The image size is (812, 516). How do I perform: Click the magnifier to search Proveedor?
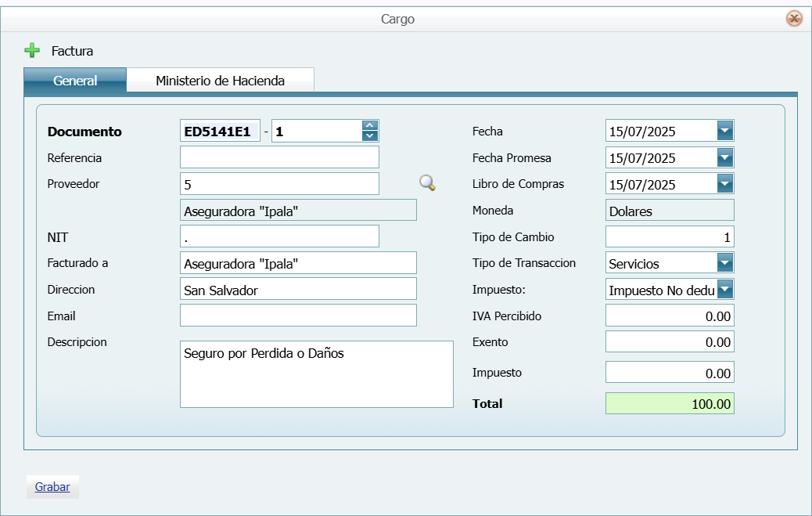pos(427,183)
